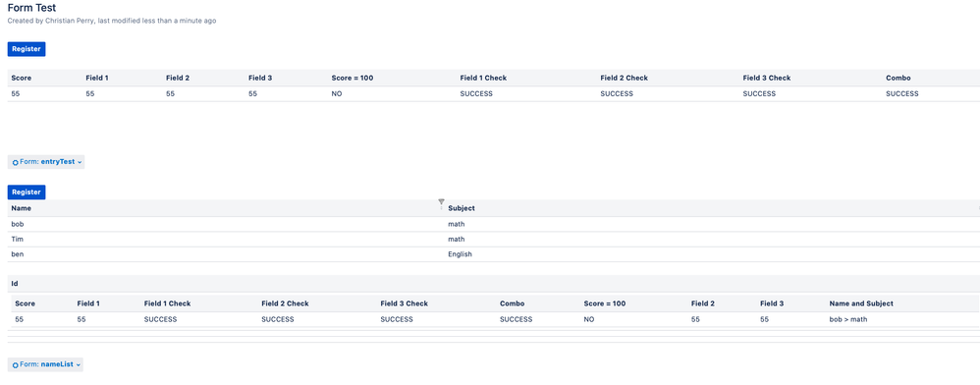Click the filter icon beside the Subject column

click(441, 202)
